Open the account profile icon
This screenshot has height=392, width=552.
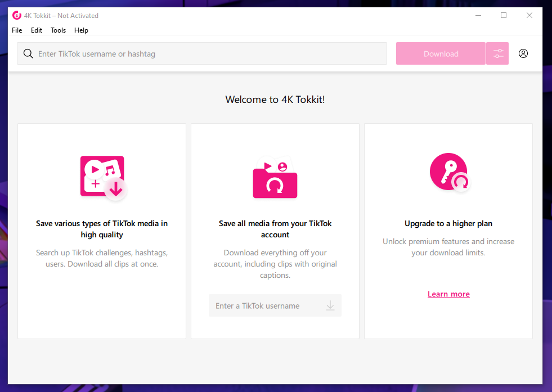point(523,54)
